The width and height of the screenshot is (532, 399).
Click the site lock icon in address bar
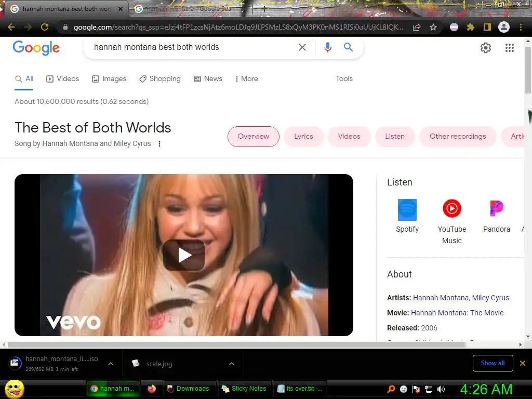[65, 27]
